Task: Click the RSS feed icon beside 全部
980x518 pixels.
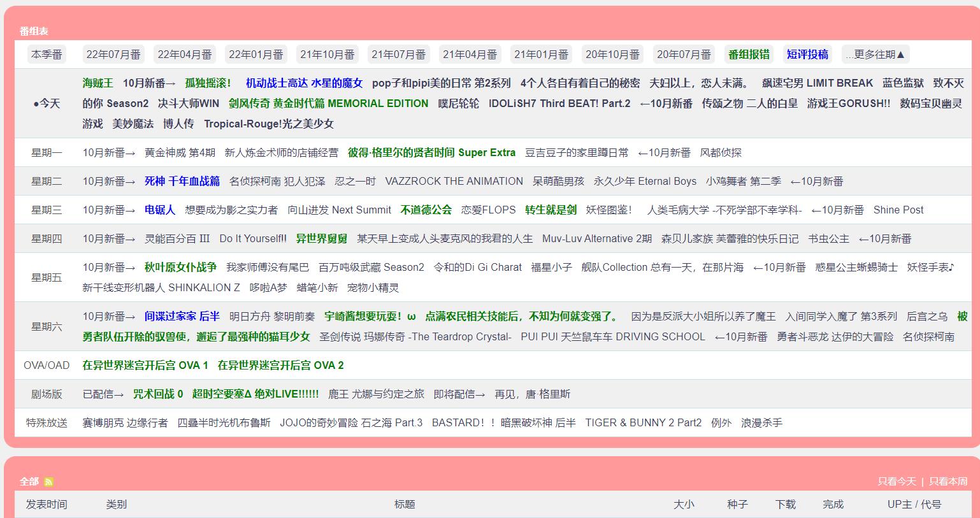Action: [48, 482]
